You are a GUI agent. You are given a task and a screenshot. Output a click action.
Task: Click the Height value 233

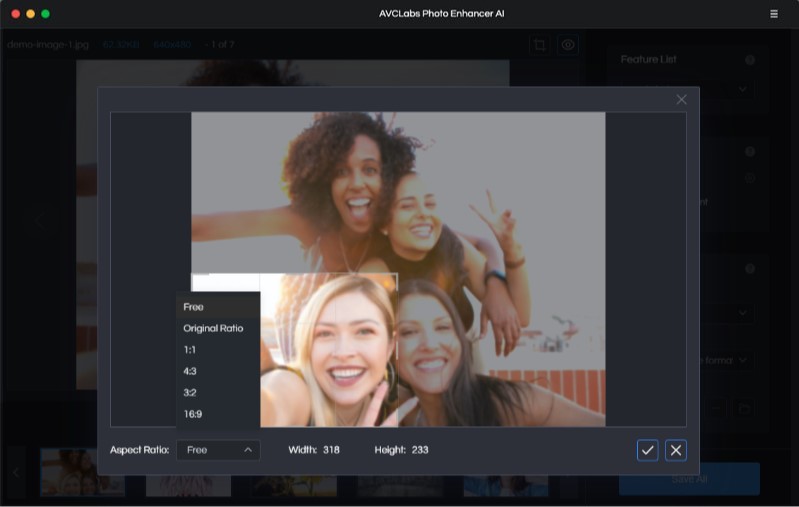coord(420,450)
